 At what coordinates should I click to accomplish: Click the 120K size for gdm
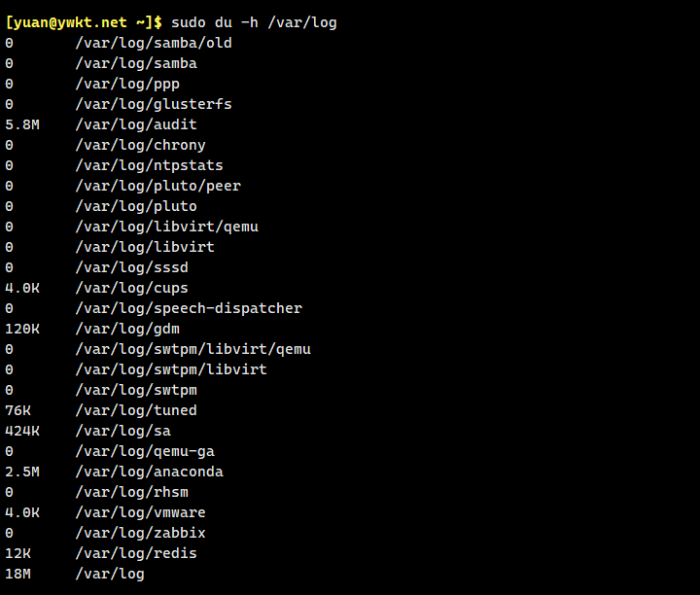pyautogui.click(x=22, y=329)
